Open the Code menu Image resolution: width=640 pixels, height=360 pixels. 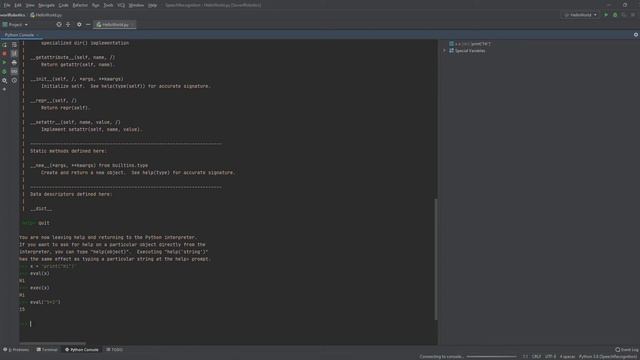63,5
